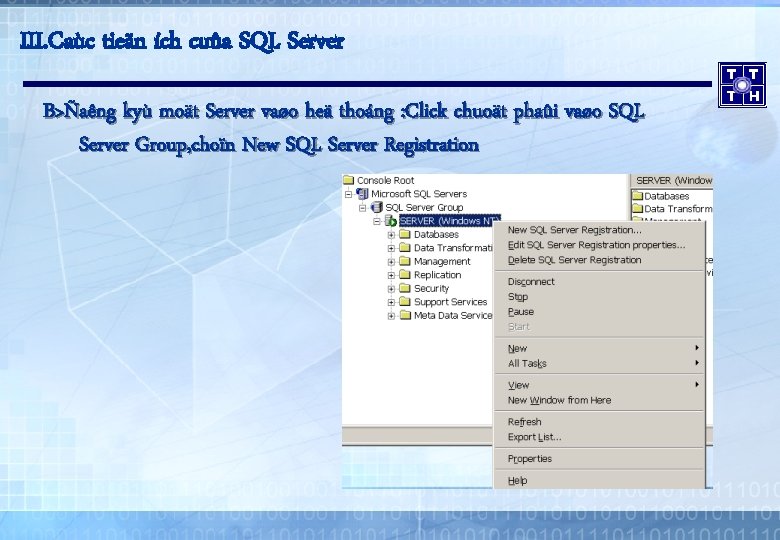Image resolution: width=780 pixels, height=540 pixels.
Task: Choose Edit SQL Server Registration properties...
Action: [599, 245]
